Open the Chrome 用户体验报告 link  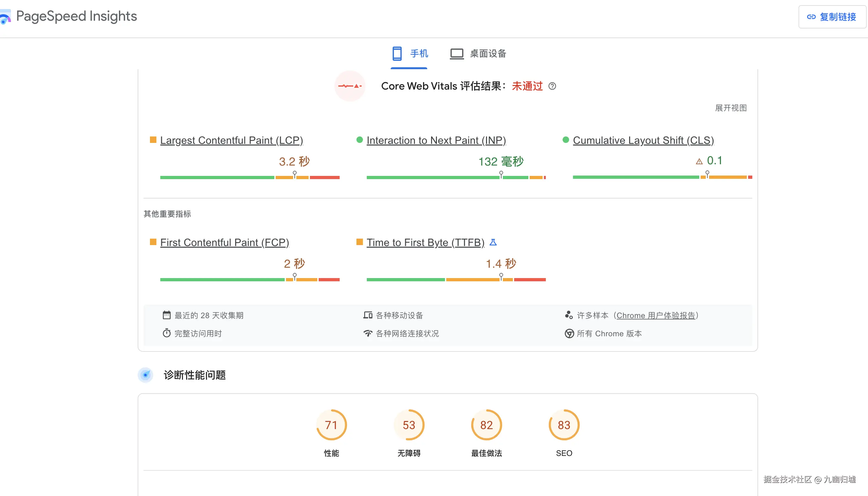pyautogui.click(x=656, y=316)
